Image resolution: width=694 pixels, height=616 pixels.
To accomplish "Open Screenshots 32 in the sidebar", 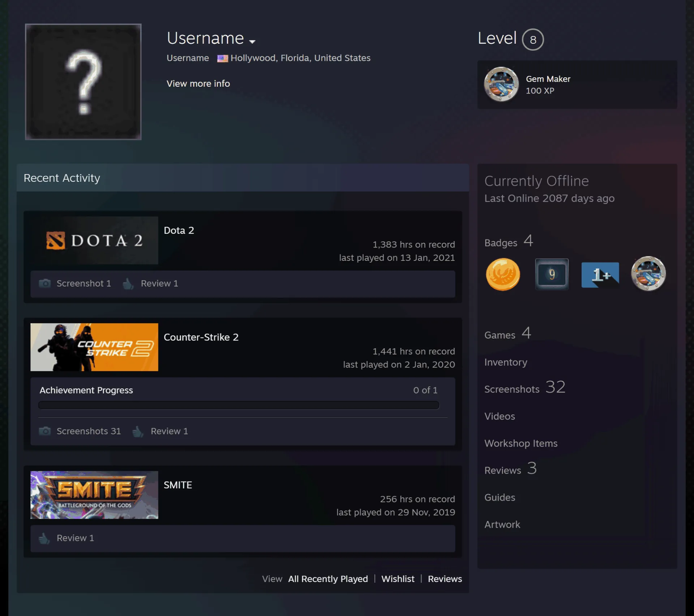I will (x=525, y=388).
